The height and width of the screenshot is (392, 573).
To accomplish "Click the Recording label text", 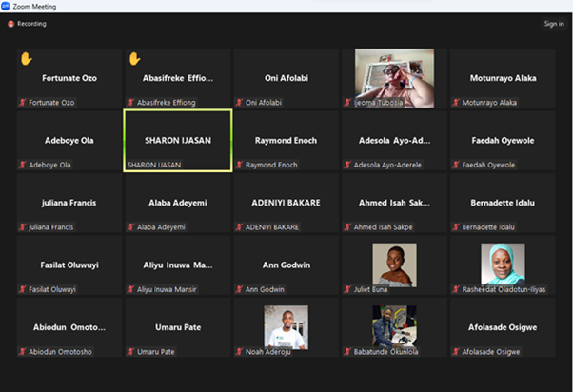I will click(31, 24).
